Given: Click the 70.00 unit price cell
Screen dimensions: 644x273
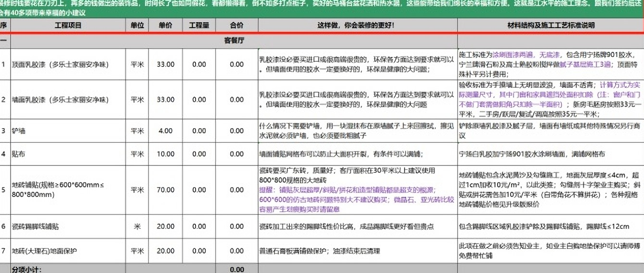Looking at the screenshot, I should pos(166,190).
